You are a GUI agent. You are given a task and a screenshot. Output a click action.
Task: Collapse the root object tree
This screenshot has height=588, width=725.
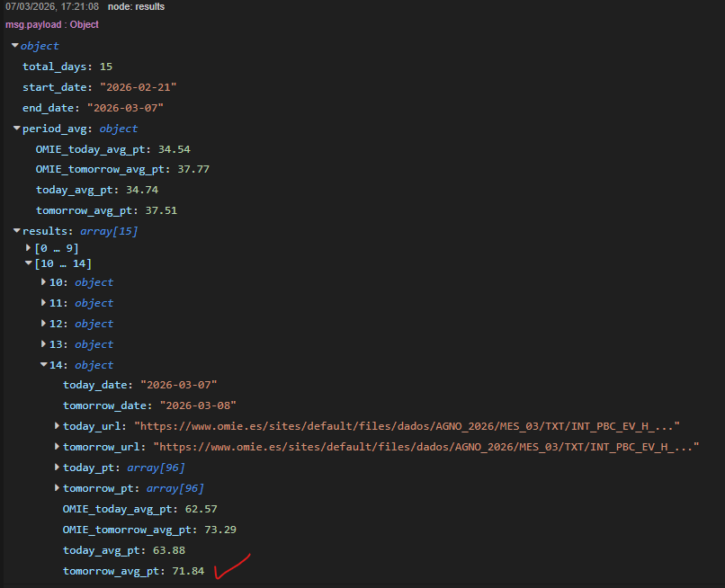(15, 46)
